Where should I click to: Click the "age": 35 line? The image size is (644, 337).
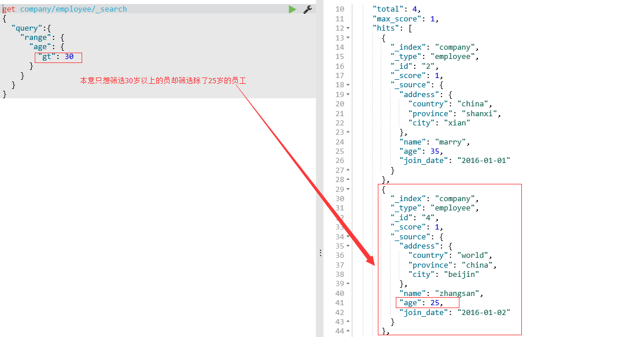pos(421,151)
